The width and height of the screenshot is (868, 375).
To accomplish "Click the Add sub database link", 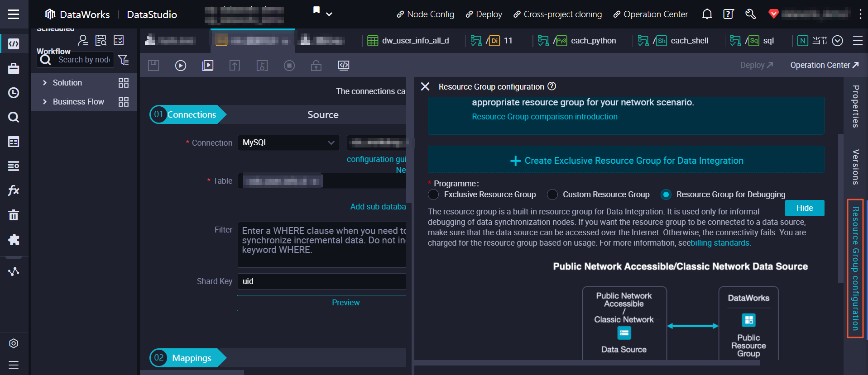I will tap(378, 207).
